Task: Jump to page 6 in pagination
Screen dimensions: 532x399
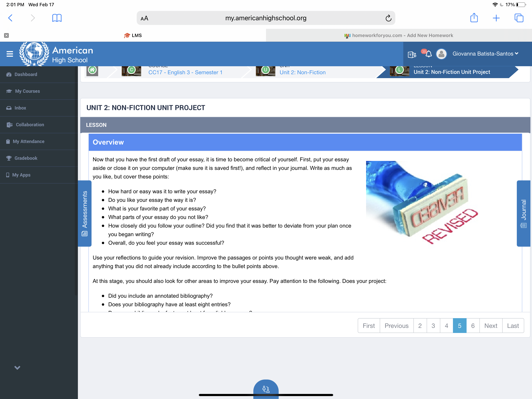Action: coord(473,326)
